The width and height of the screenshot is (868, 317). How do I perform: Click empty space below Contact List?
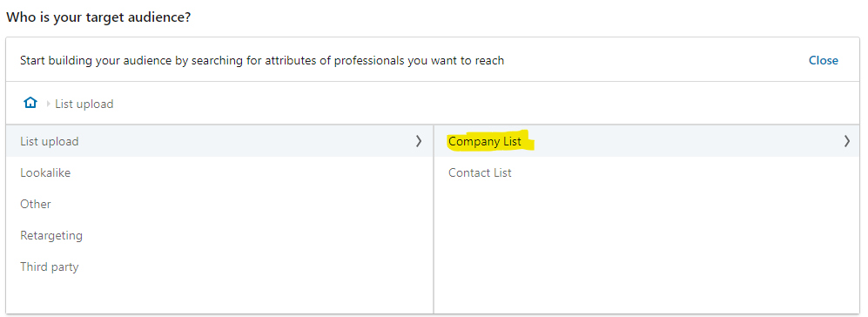(x=647, y=249)
